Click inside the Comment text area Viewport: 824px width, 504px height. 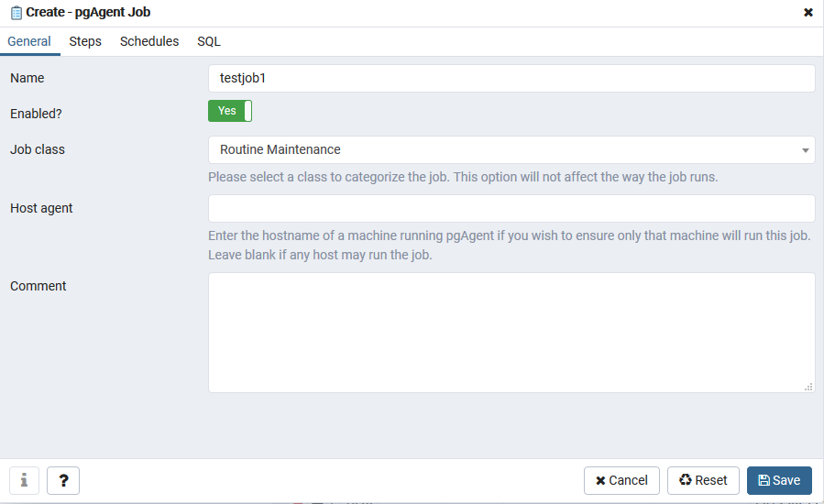[511, 332]
